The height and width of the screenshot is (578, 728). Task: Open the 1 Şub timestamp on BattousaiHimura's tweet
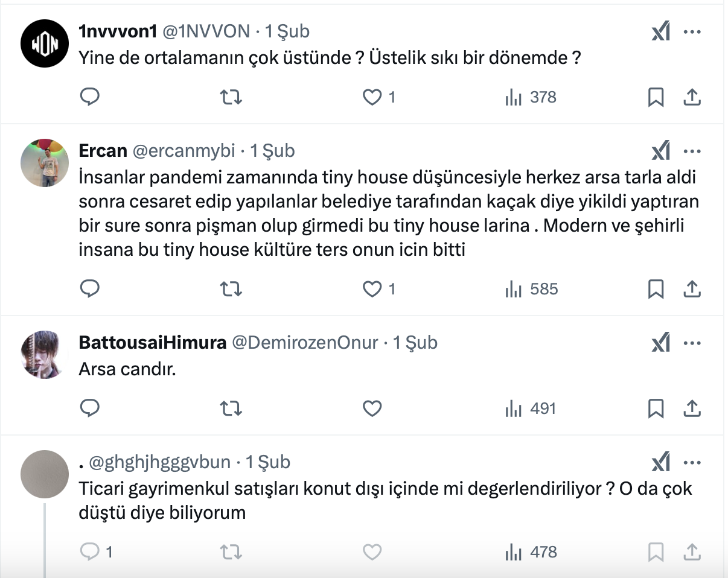(415, 343)
